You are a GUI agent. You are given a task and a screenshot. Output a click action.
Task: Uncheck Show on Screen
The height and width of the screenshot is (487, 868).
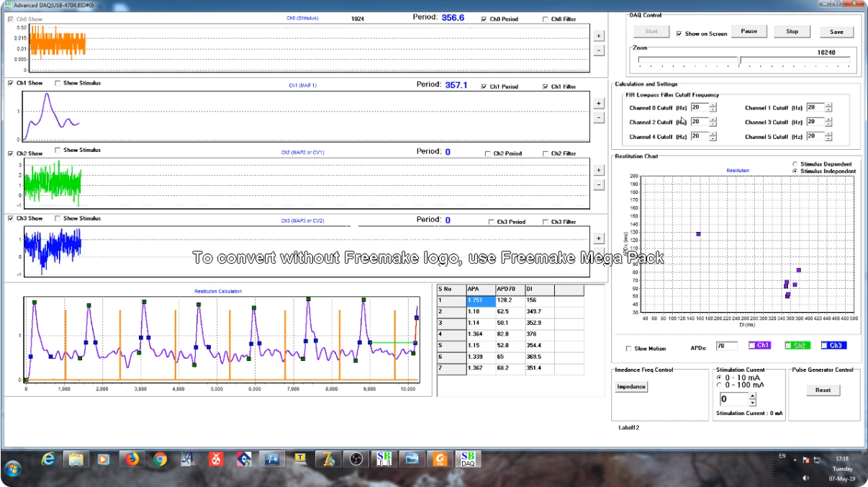coord(679,34)
